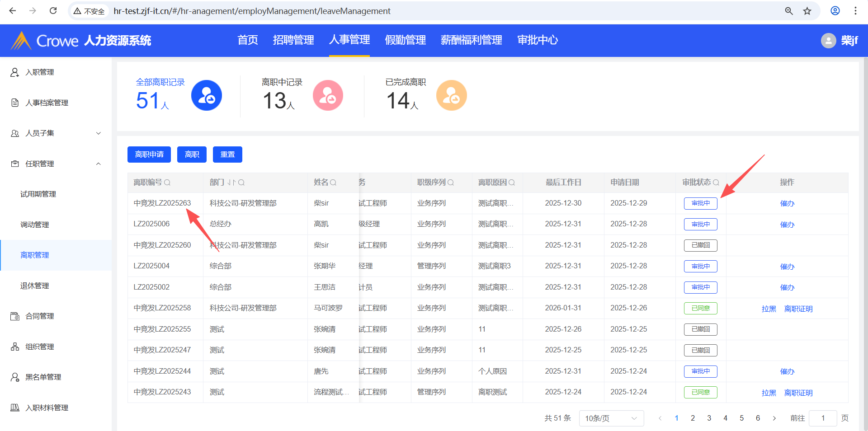Viewport: 868px width, 431px height.
Task: Go to page 3 of results
Action: [x=709, y=418]
